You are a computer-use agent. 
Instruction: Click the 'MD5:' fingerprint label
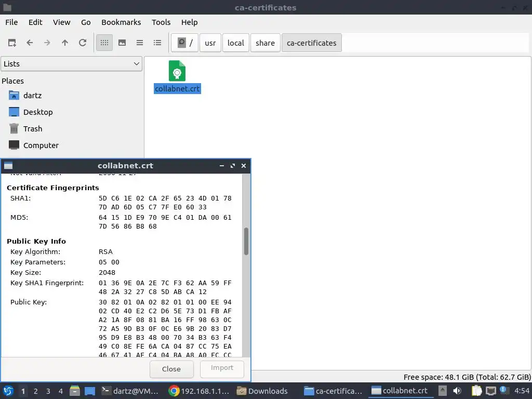click(x=19, y=218)
